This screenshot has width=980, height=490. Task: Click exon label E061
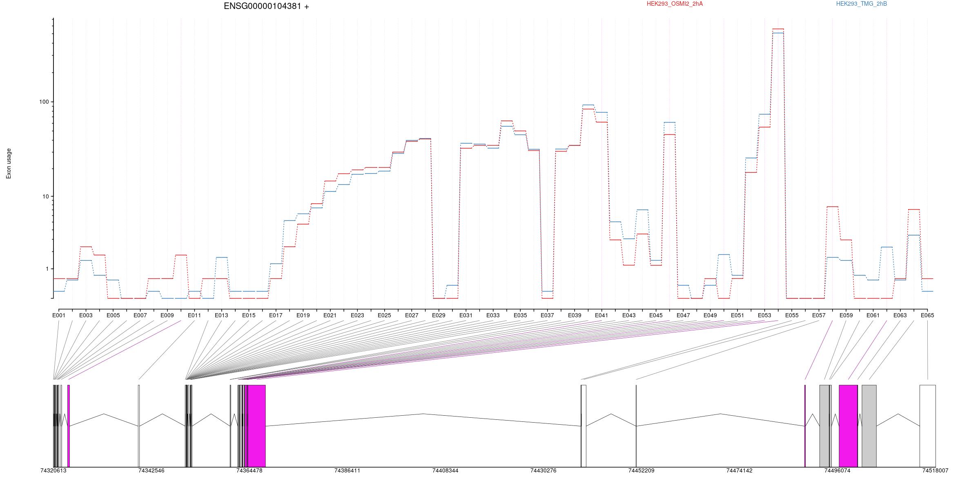pos(873,315)
